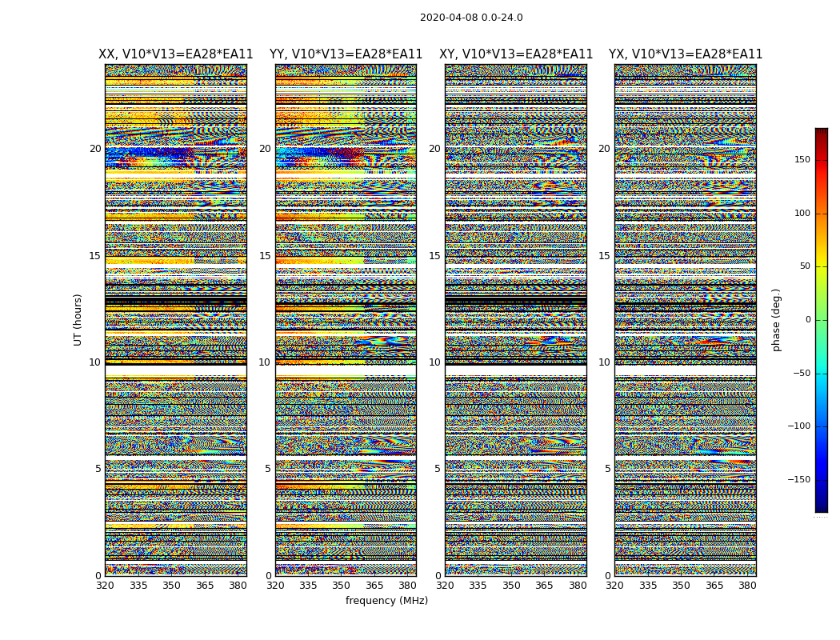
Task: Click the colorbar tick label −100
Action: tap(799, 426)
